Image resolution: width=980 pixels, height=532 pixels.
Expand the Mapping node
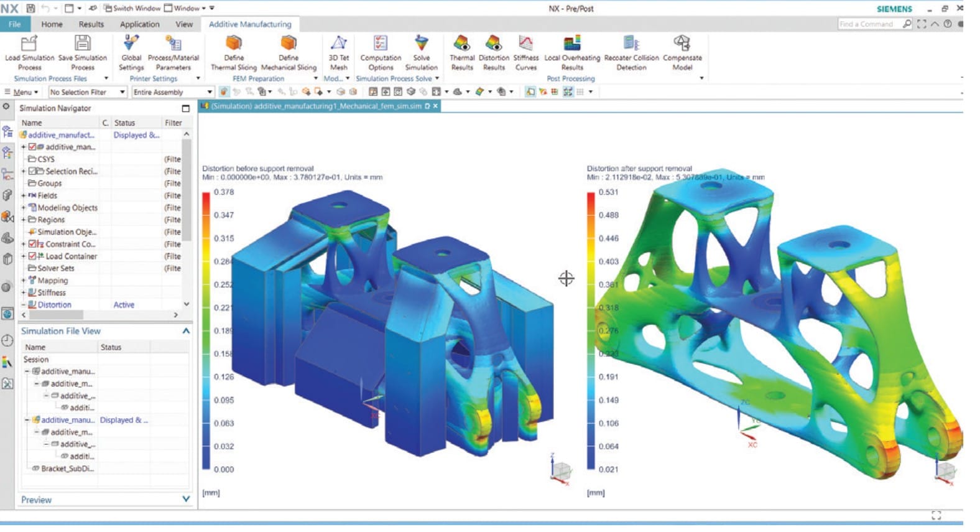pyautogui.click(x=24, y=280)
